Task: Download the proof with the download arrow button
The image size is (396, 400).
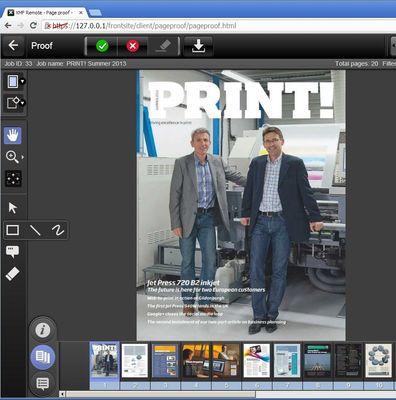Action: point(198,46)
